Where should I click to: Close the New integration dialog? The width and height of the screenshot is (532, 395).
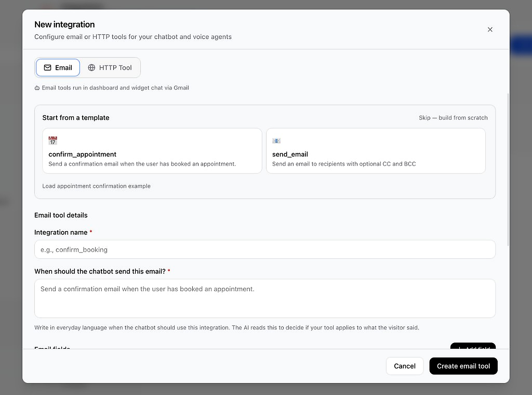490,30
